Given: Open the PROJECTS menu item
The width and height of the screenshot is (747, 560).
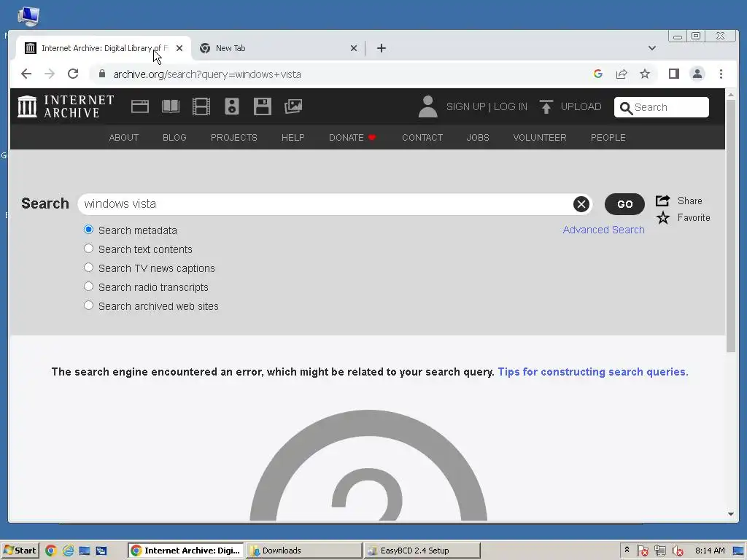Looking at the screenshot, I should click(x=234, y=138).
